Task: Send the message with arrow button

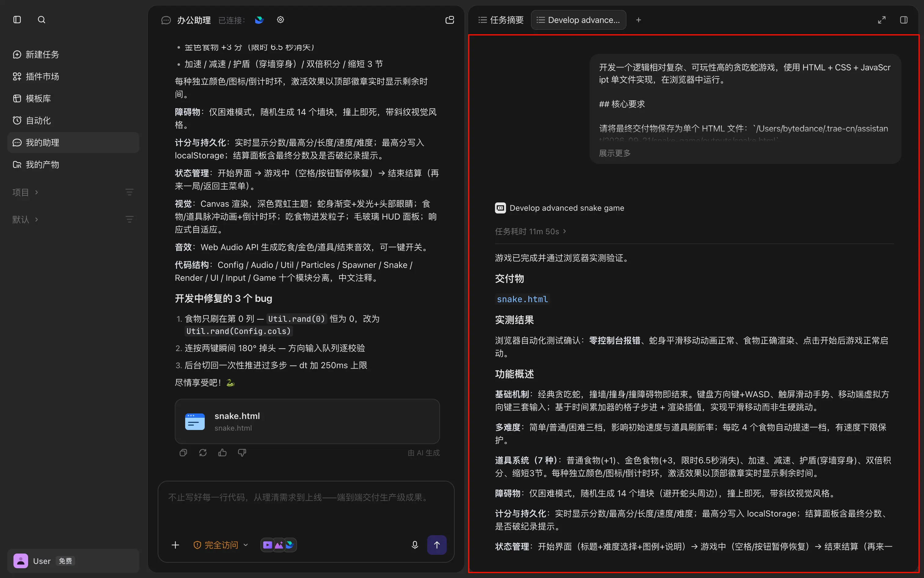Action: pyautogui.click(x=437, y=545)
